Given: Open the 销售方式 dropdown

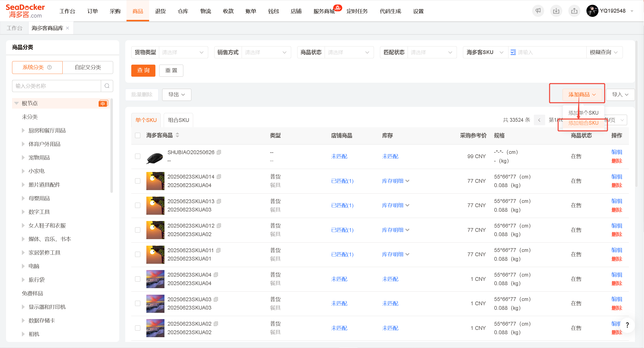Looking at the screenshot, I should (266, 52).
